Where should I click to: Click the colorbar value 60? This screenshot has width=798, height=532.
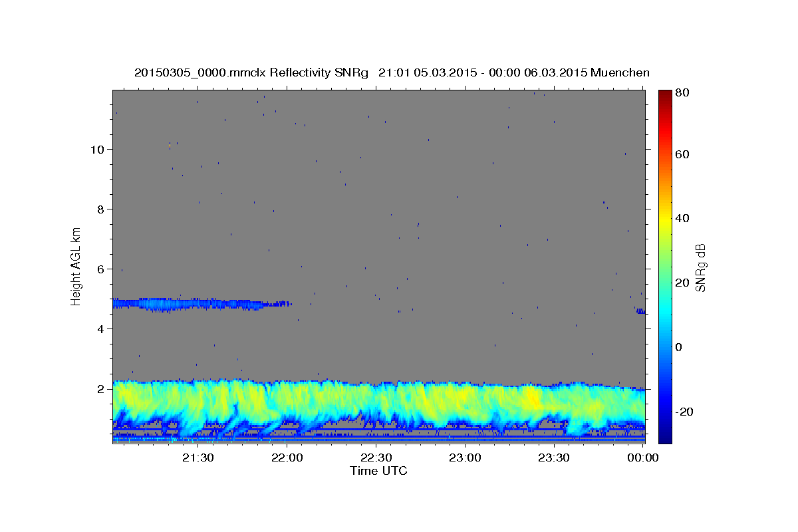[x=682, y=154]
